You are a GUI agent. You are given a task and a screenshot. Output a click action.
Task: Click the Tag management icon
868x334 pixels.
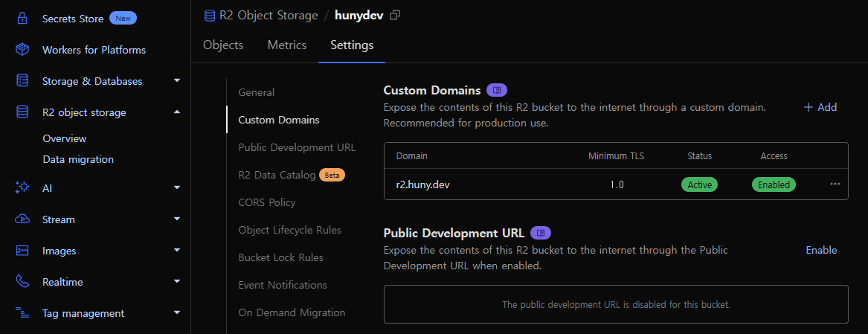pyautogui.click(x=22, y=313)
